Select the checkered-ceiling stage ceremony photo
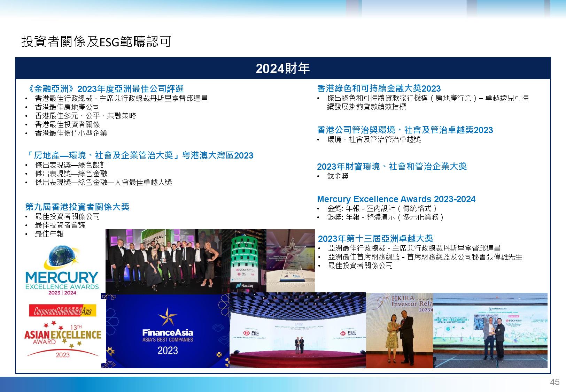The image size is (566, 392). tap(297, 330)
